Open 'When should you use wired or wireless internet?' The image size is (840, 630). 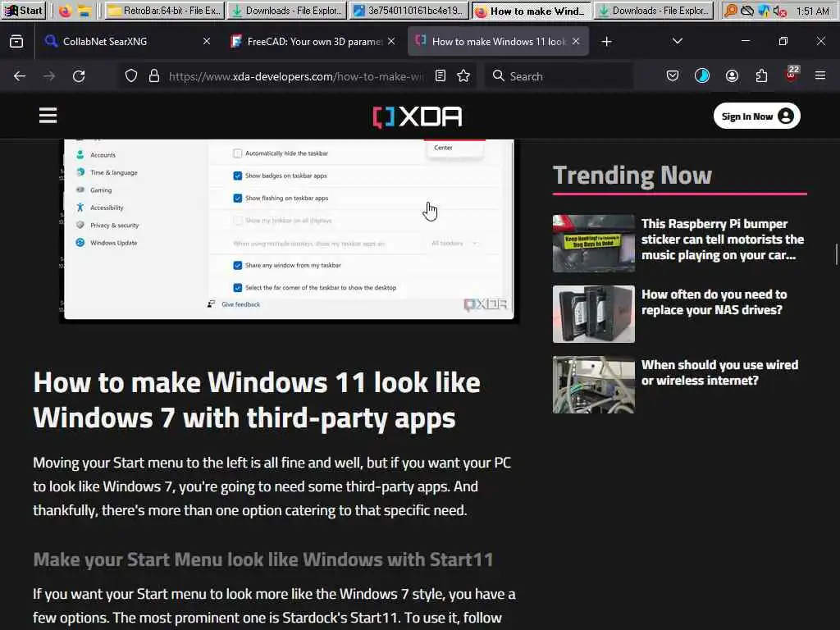720,373
